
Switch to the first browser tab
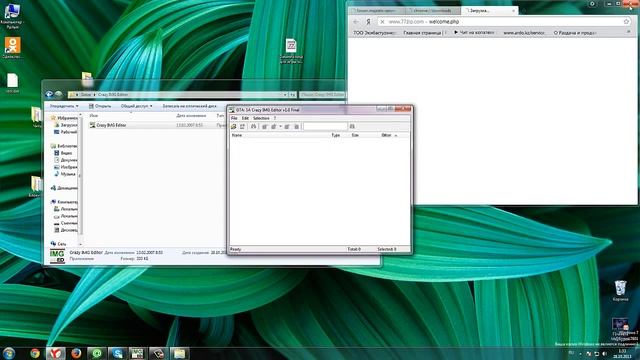coord(376,11)
